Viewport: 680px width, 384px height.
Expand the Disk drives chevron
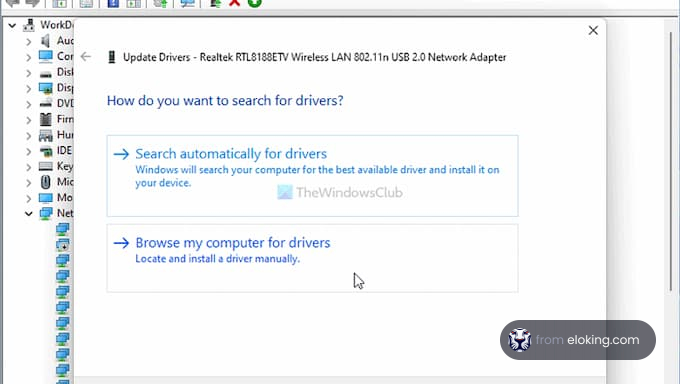click(29, 73)
